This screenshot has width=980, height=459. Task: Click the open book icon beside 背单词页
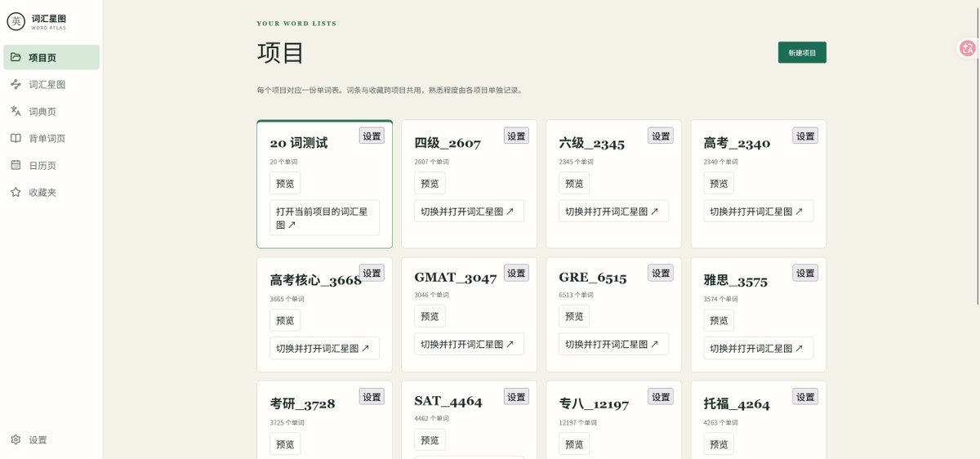point(16,138)
